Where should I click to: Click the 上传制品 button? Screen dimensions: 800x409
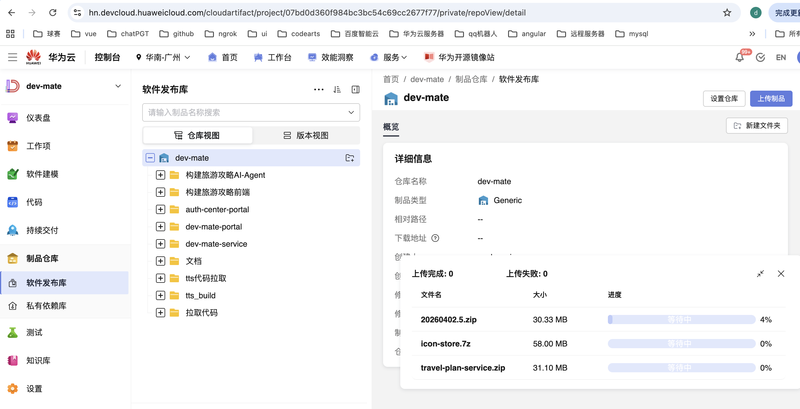point(771,99)
